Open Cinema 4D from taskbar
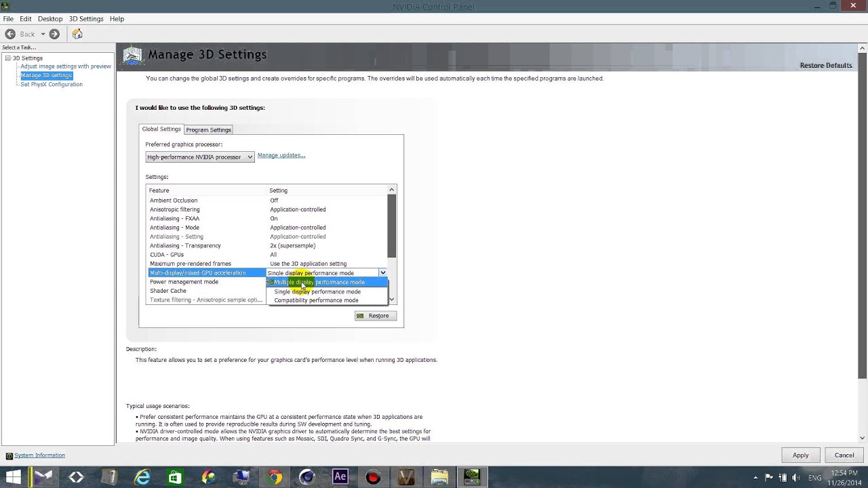Screen dimensions: 868x488 307,477
